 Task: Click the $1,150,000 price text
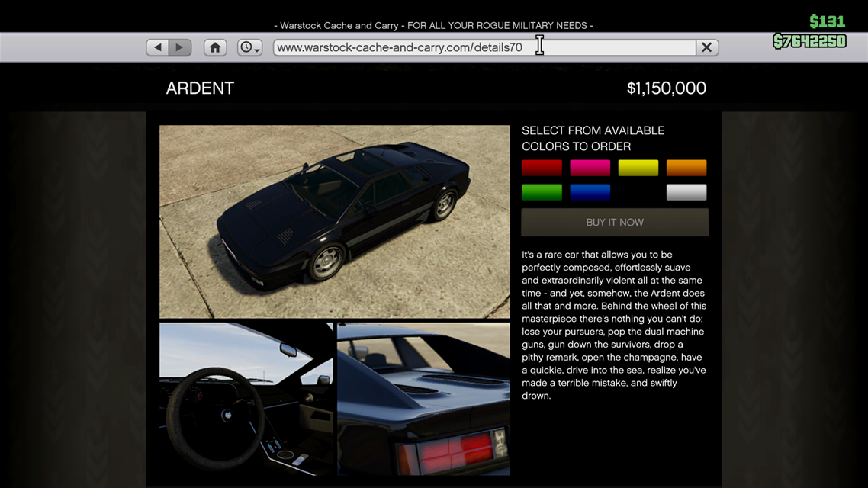tap(667, 88)
